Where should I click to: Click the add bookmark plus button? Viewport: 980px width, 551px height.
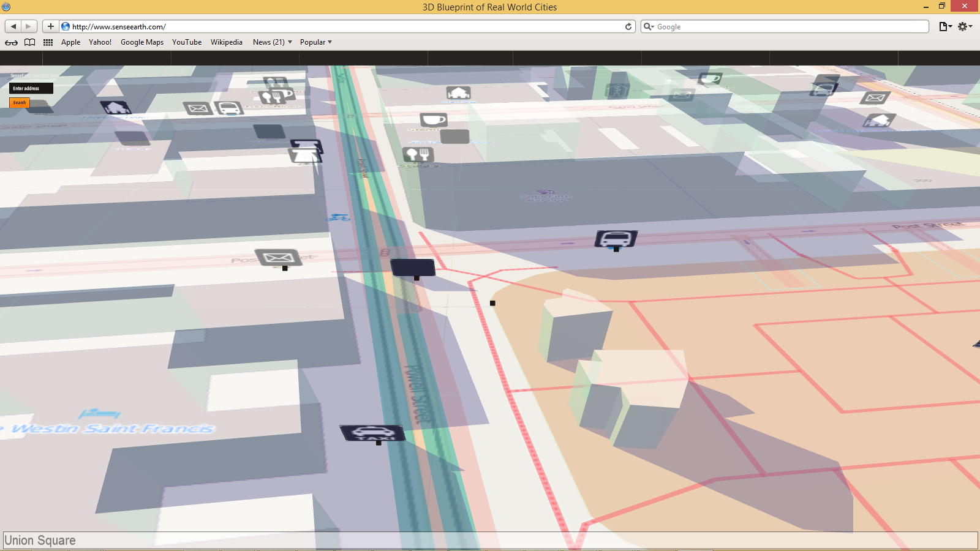(51, 26)
